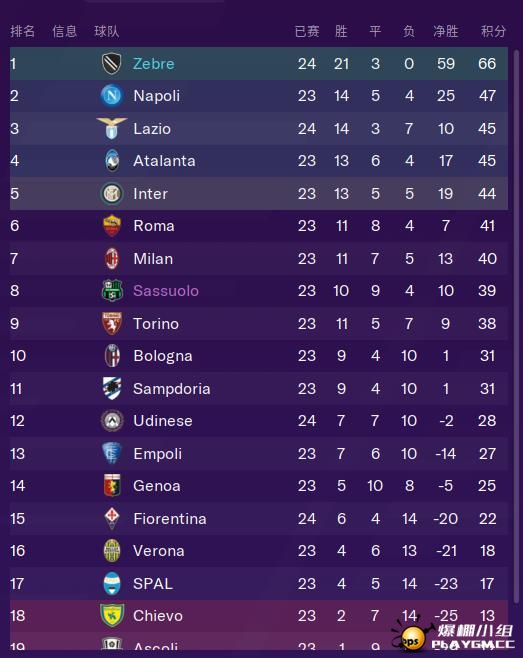Click the Zebre club crest icon
This screenshot has width=523, height=658.
(x=112, y=64)
